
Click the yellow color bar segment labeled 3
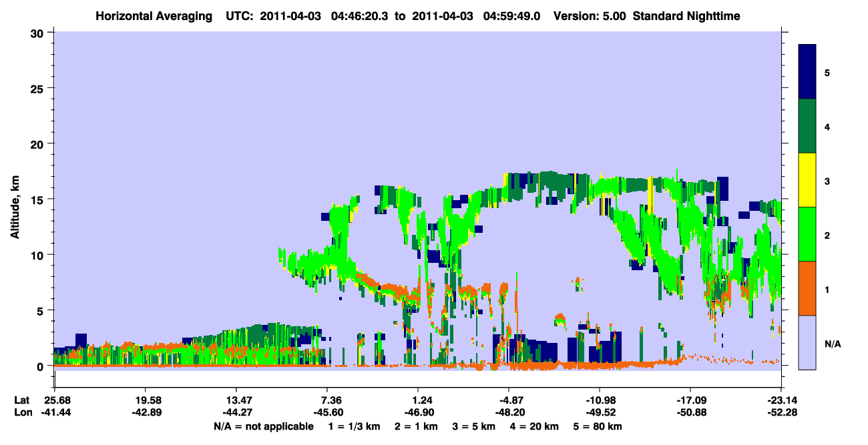(x=807, y=180)
